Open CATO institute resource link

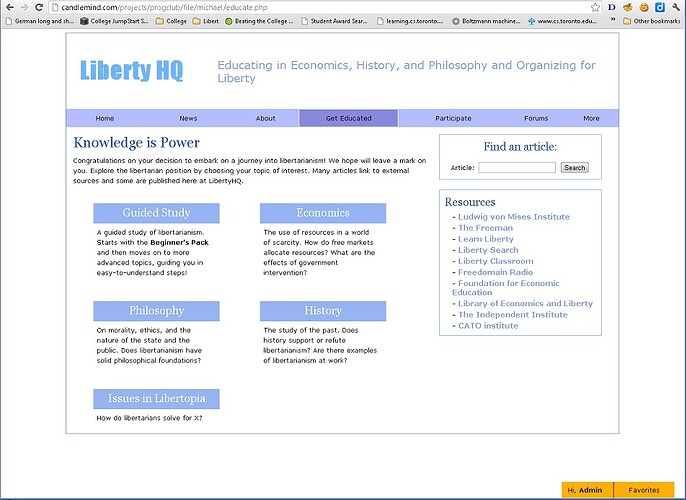click(488, 326)
